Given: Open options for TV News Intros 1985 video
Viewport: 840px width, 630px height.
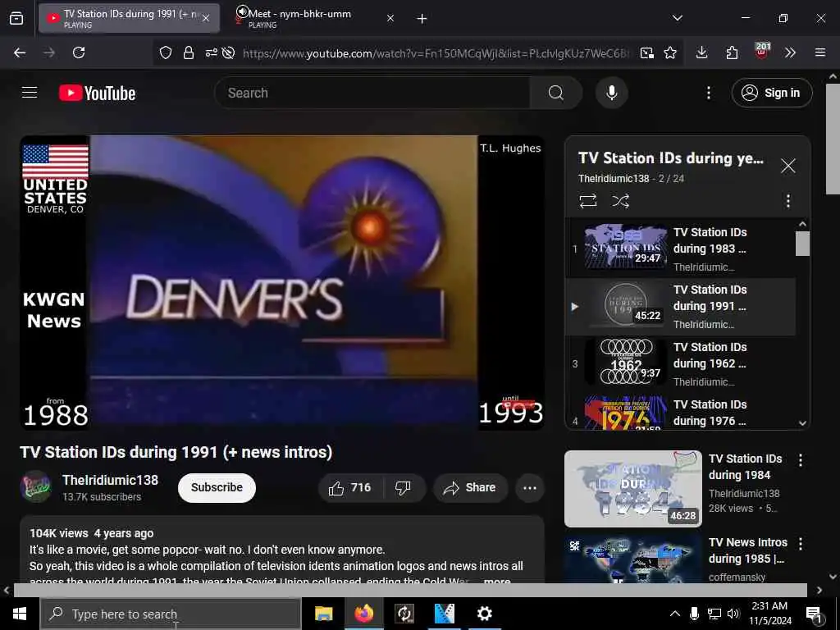Looking at the screenshot, I should (801, 545).
